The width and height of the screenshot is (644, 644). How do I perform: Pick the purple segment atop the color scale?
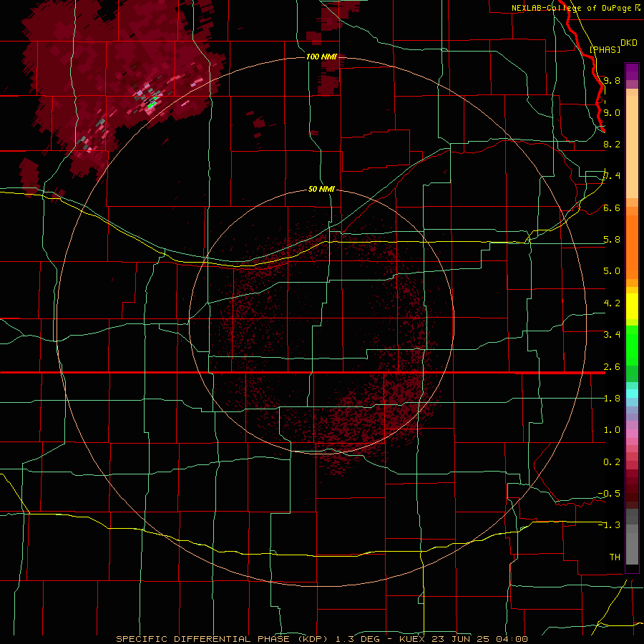tap(632, 72)
